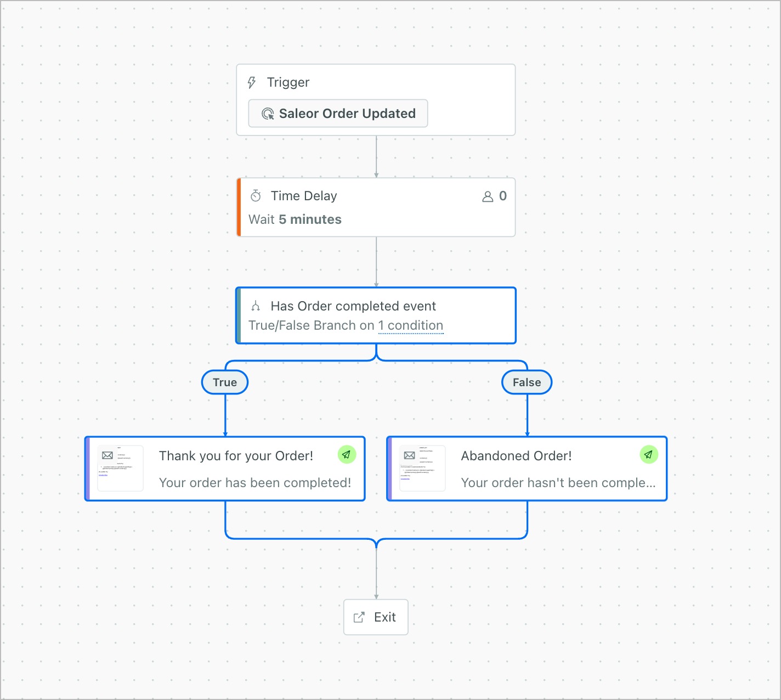The height and width of the screenshot is (700, 781).
Task: Click the green send icon on Thank you email
Action: point(347,455)
